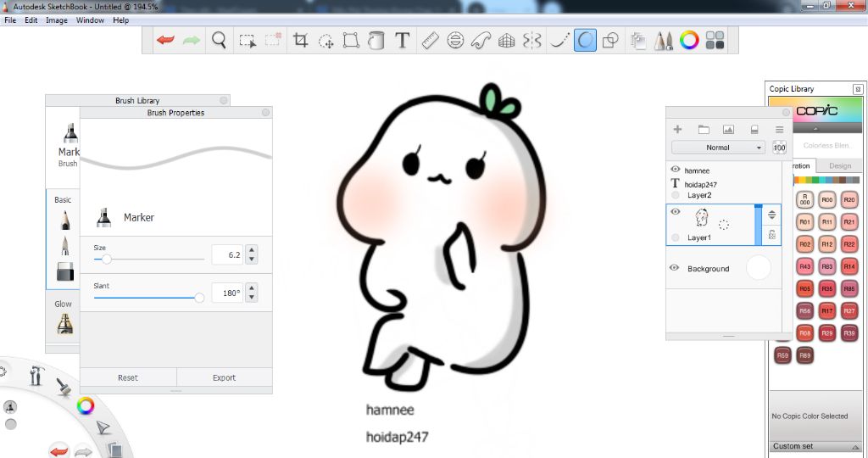Activate the Quick Transform tool

[326, 41]
